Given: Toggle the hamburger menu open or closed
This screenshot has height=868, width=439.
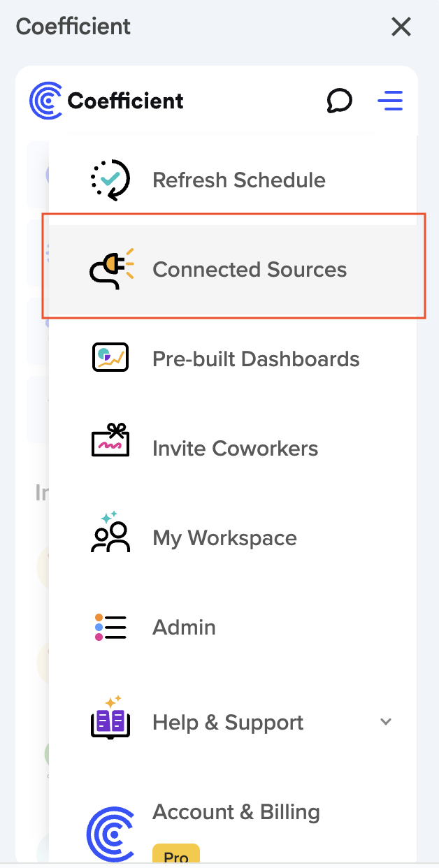Looking at the screenshot, I should tap(390, 101).
